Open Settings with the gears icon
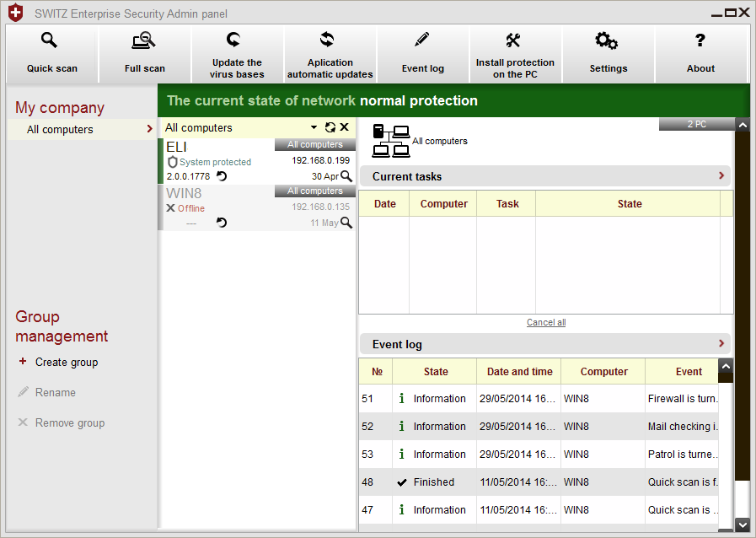The image size is (756, 538). tap(608, 53)
